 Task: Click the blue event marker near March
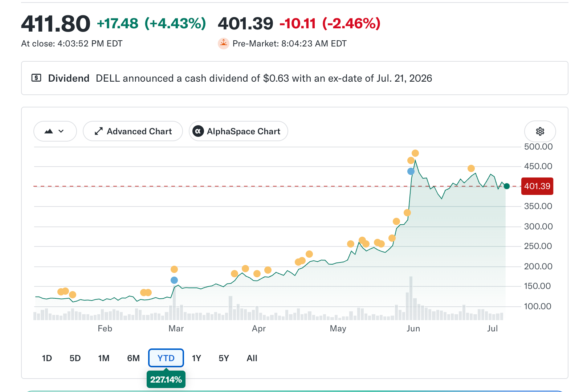[174, 280]
